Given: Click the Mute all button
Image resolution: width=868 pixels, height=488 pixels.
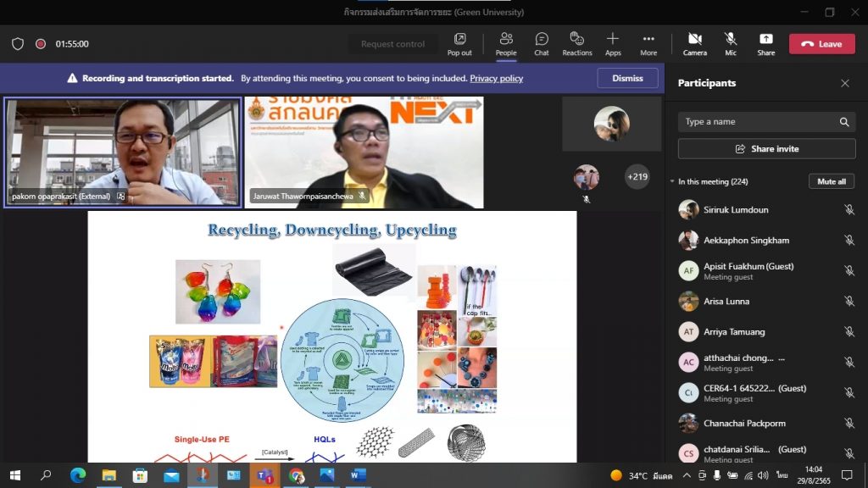Looking at the screenshot, I should 831,181.
